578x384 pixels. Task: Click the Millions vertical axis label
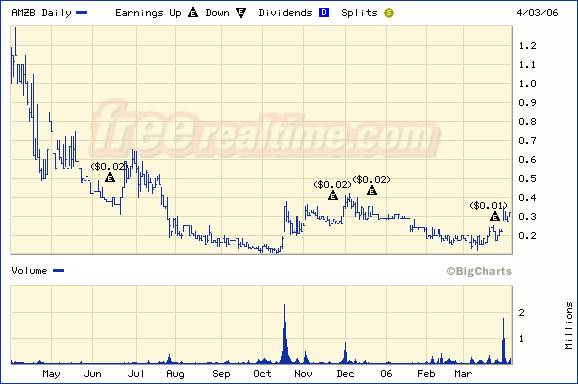[x=569, y=325]
